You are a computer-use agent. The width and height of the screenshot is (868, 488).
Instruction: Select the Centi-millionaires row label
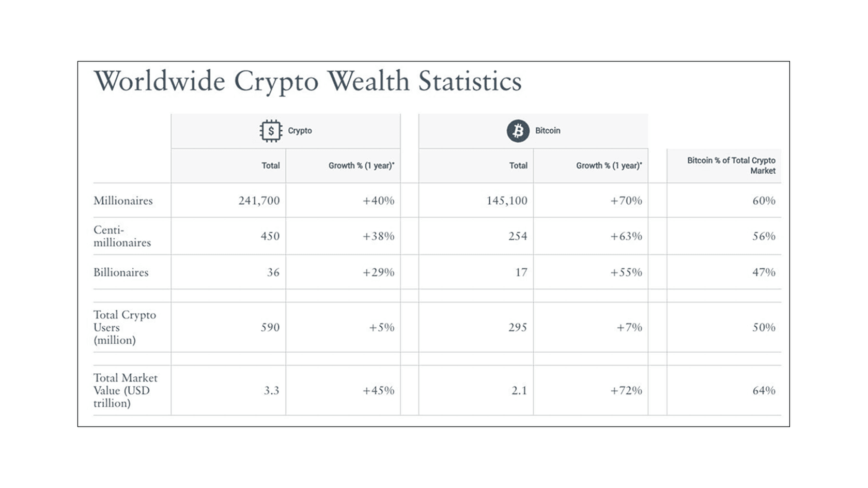coord(122,236)
